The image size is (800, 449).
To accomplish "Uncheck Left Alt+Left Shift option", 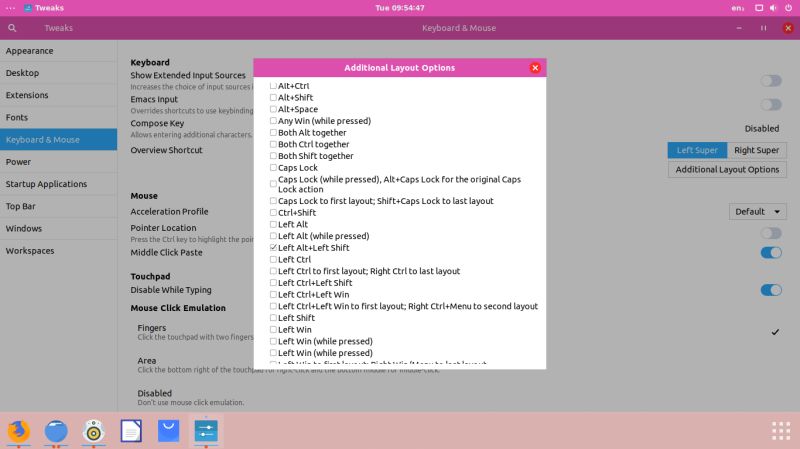I will pyautogui.click(x=273, y=247).
